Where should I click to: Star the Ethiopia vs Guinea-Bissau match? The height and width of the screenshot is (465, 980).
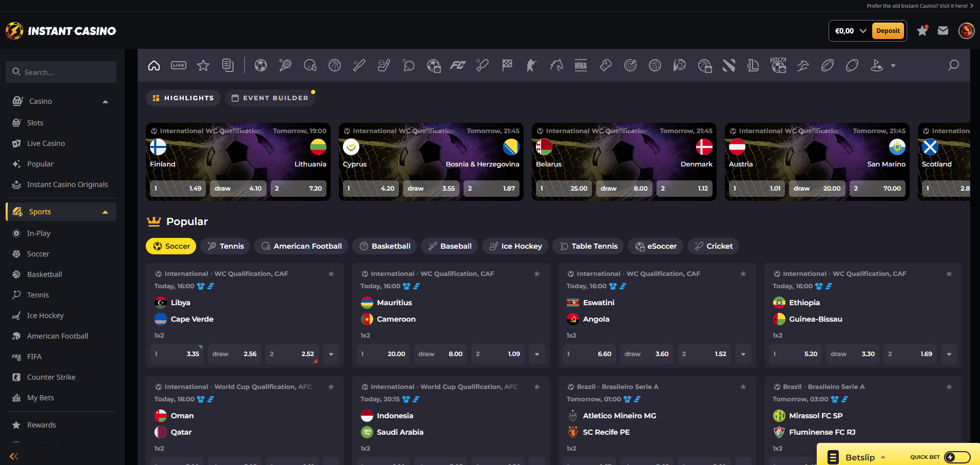point(949,274)
